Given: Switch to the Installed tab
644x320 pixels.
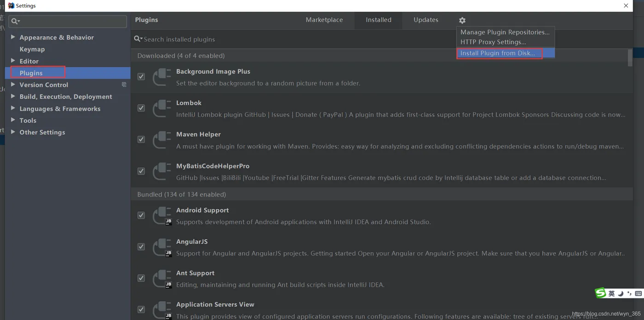Looking at the screenshot, I should coord(379,20).
